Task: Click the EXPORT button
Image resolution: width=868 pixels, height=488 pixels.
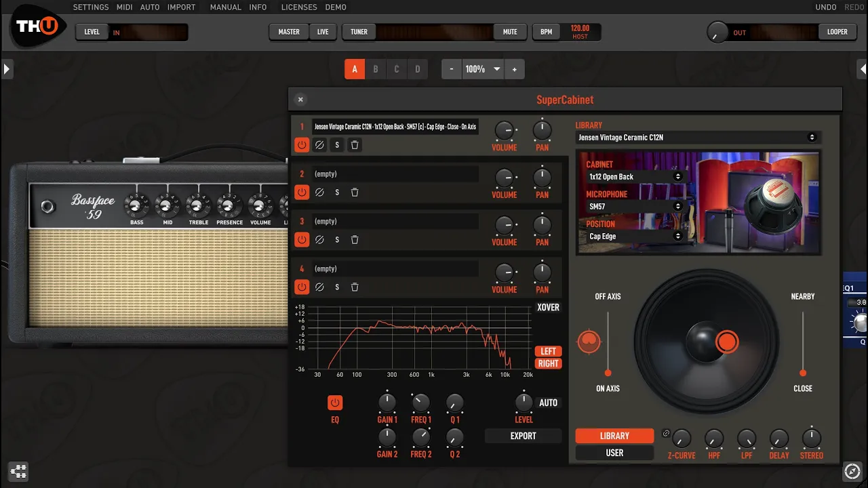Action: click(x=524, y=436)
